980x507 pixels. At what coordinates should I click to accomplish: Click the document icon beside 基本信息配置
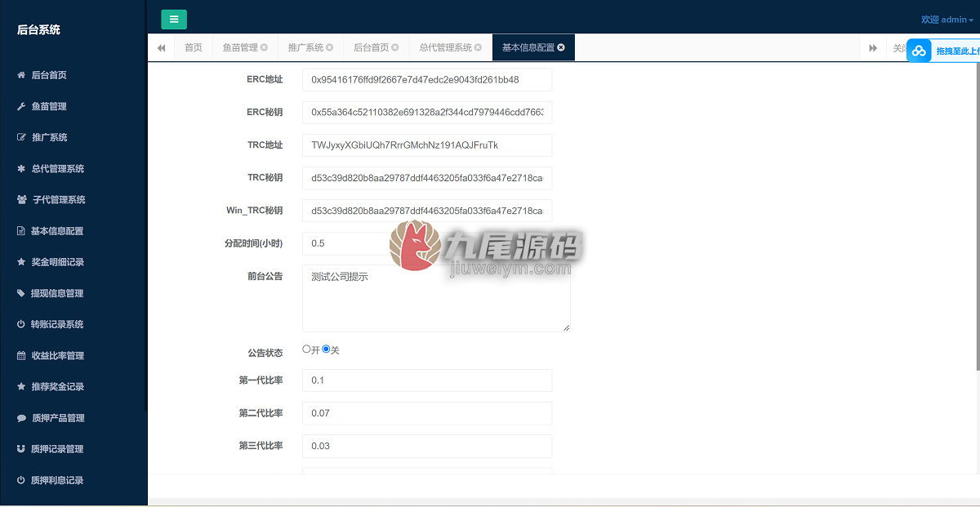(x=21, y=231)
